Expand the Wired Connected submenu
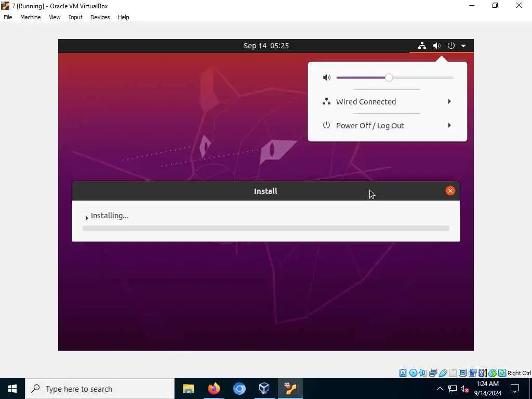The image size is (532, 399). coord(388,101)
